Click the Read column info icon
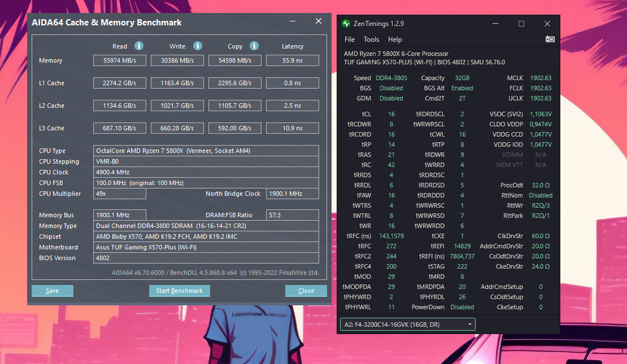 pyautogui.click(x=139, y=46)
